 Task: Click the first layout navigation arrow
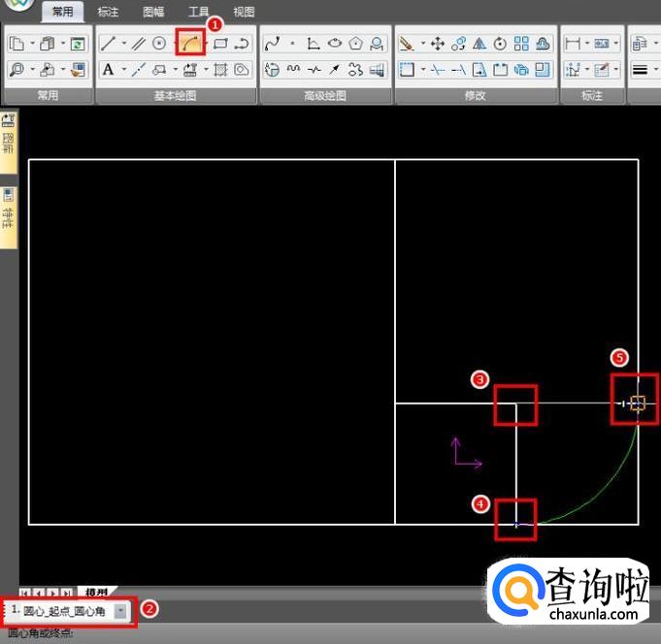pos(25,593)
